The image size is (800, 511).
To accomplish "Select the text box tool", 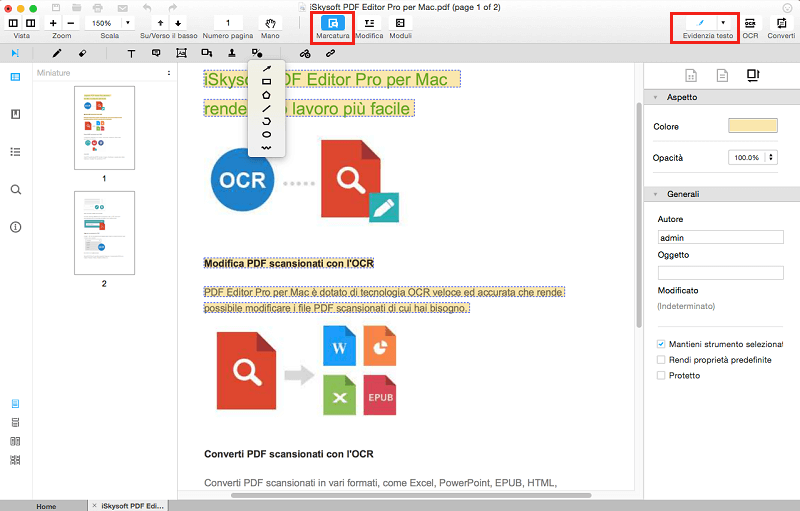I will coord(181,53).
